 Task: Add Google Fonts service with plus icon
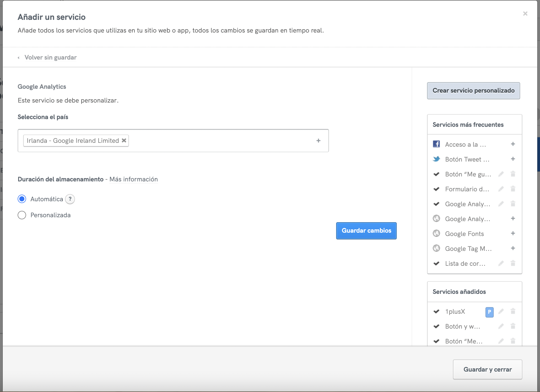513,233
